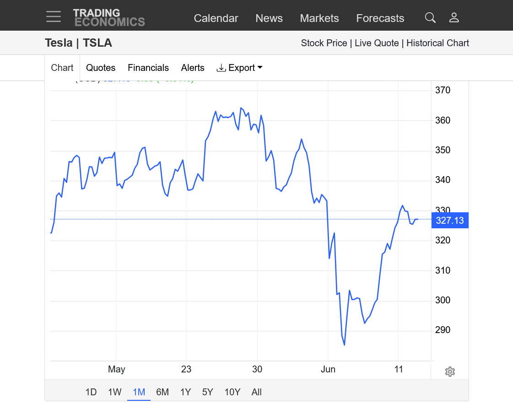513x420 pixels.
Task: Open the hamburger navigation menu
Action: [54, 17]
